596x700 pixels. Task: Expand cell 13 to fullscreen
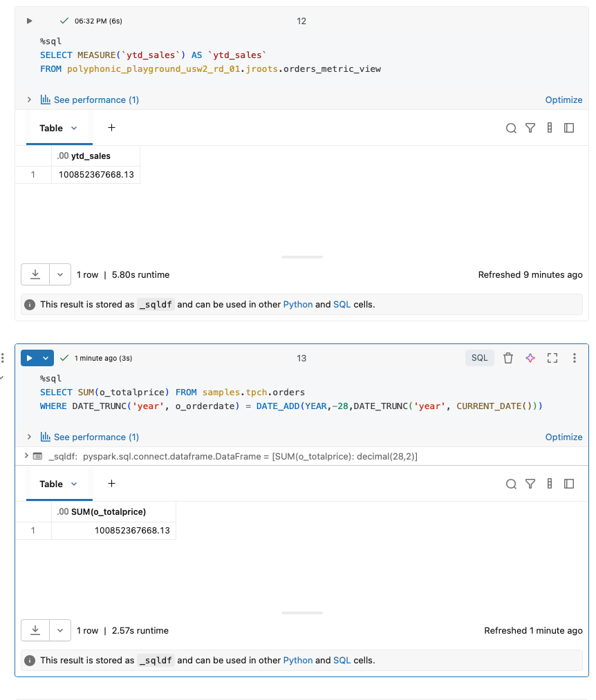coord(552,358)
